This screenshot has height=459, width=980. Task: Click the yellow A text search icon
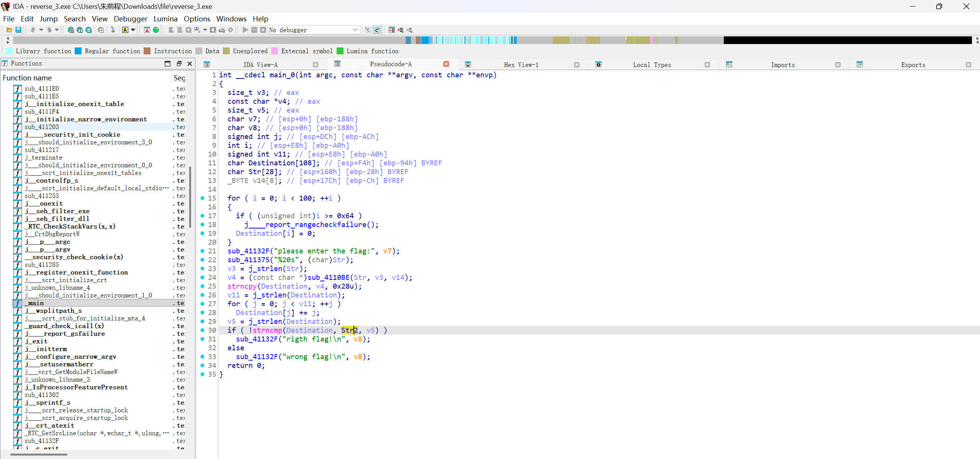click(x=125, y=30)
